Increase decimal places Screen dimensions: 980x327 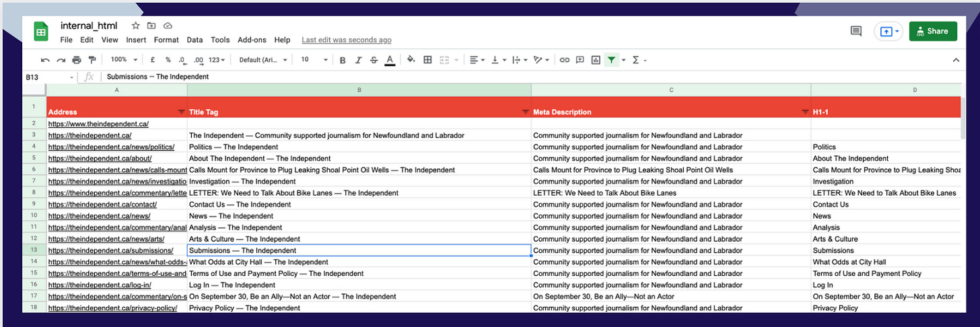(199, 60)
